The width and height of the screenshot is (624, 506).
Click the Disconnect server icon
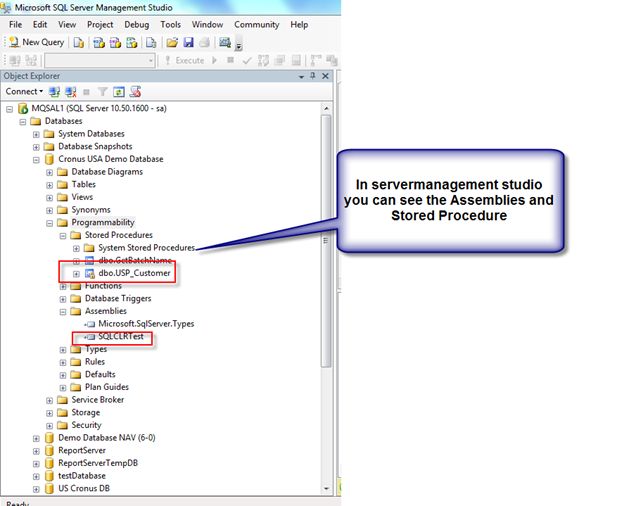click(71, 92)
